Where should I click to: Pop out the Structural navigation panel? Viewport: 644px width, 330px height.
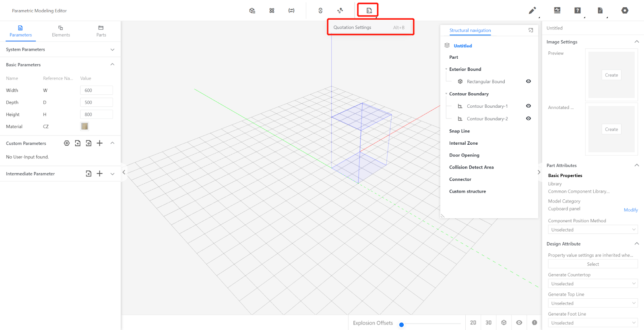[530, 30]
